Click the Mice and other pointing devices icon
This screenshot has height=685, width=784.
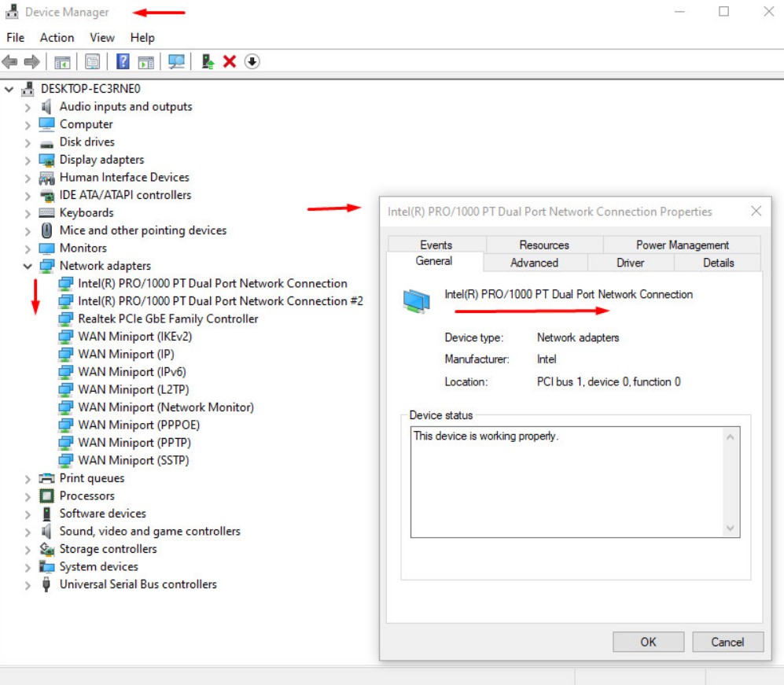[x=46, y=230]
